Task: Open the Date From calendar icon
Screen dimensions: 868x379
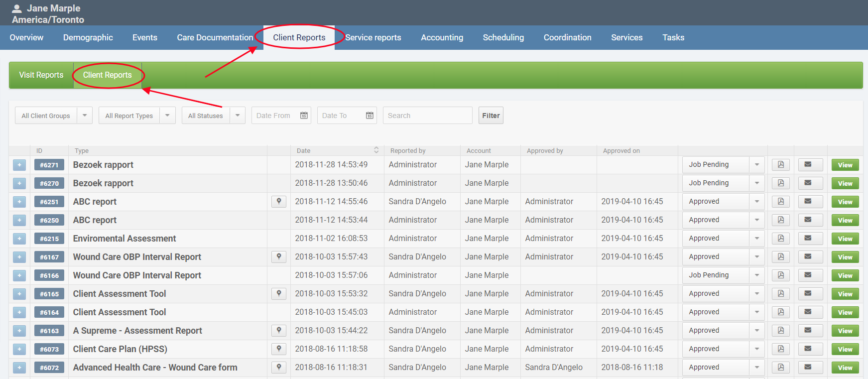Action: (x=304, y=116)
